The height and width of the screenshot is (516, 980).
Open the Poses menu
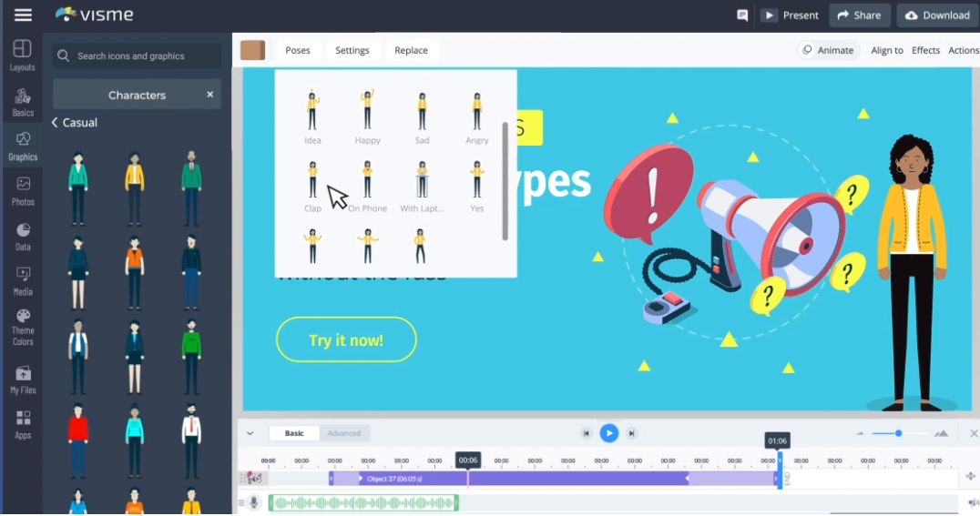click(298, 50)
